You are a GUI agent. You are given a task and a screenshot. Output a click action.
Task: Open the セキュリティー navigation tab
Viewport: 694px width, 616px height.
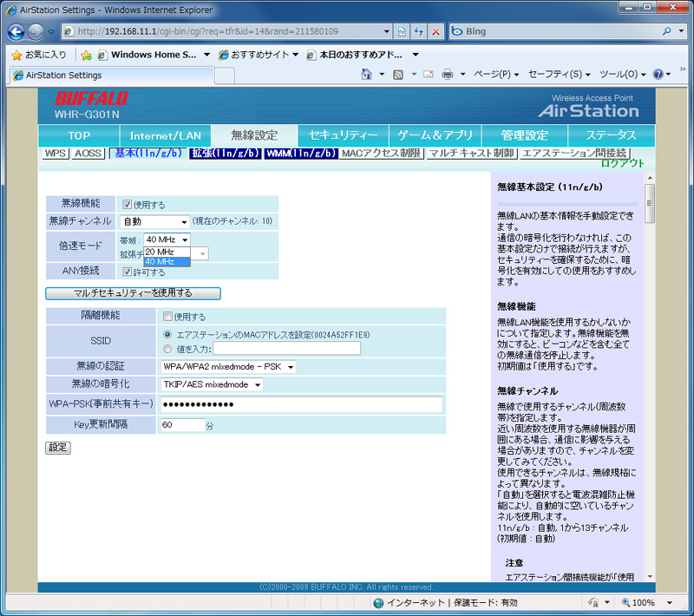tap(343, 135)
